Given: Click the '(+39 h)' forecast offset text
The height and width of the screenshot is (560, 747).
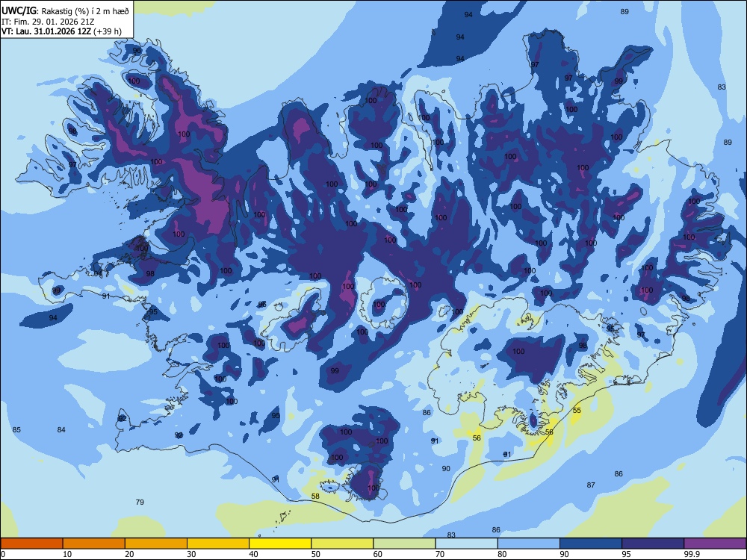Looking at the screenshot, I should [108, 32].
